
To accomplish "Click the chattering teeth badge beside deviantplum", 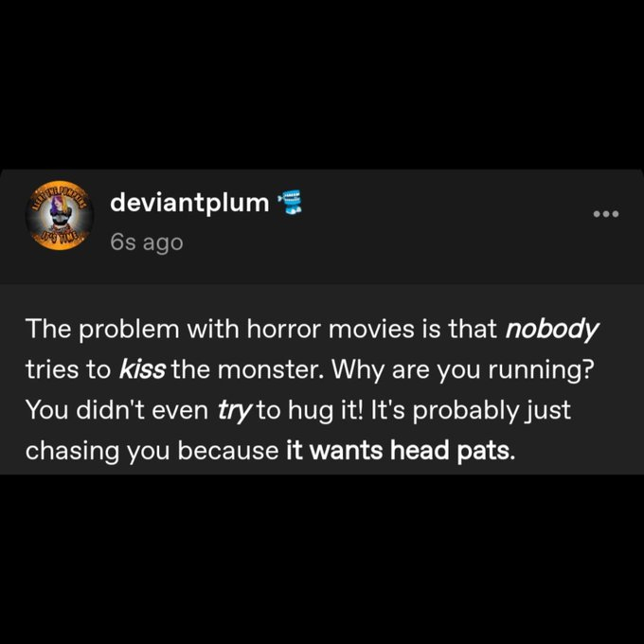I will (x=291, y=202).
